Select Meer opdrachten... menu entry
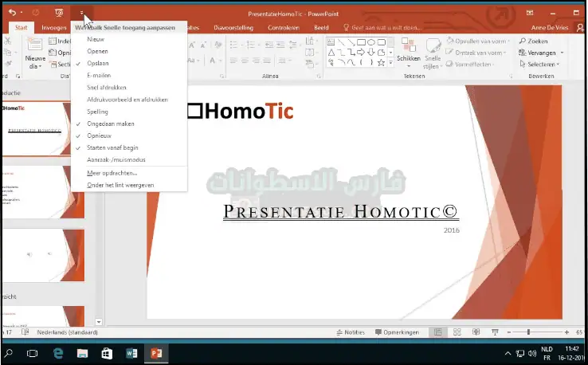 point(112,172)
